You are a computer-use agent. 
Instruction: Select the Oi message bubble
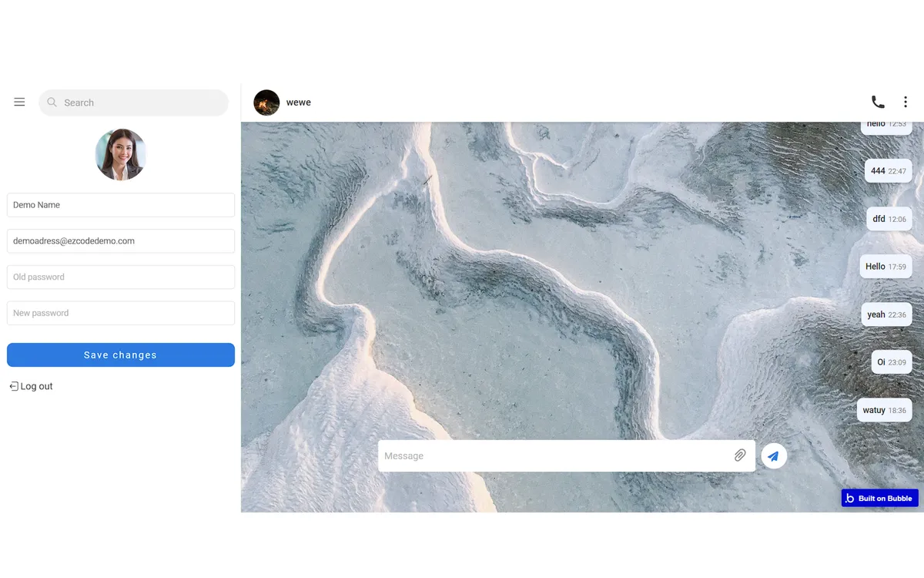892,362
